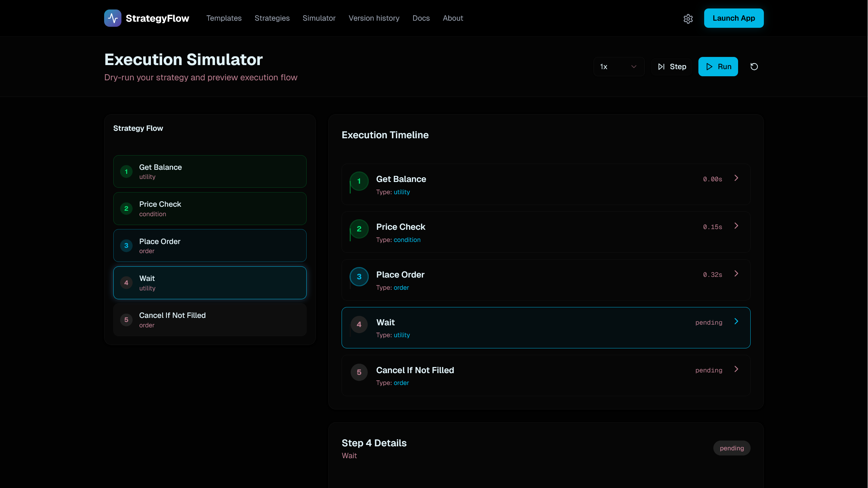The height and width of the screenshot is (488, 868).
Task: Click the StrategyFlow pulse logo icon
Action: click(x=113, y=18)
